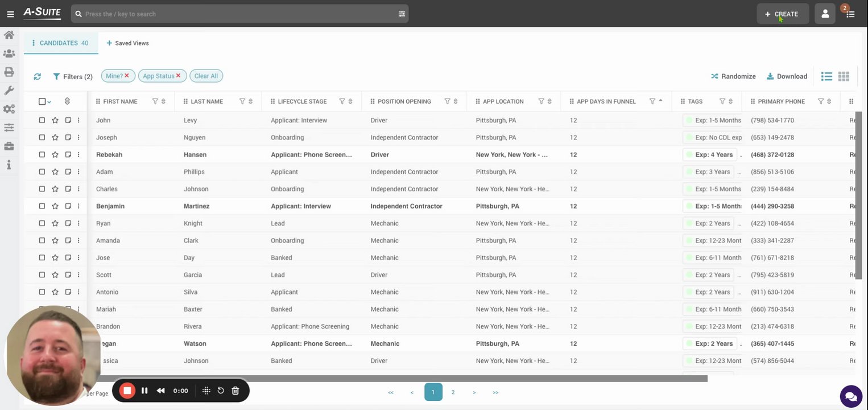
Task: Check the box for John Levy
Action: (42, 120)
